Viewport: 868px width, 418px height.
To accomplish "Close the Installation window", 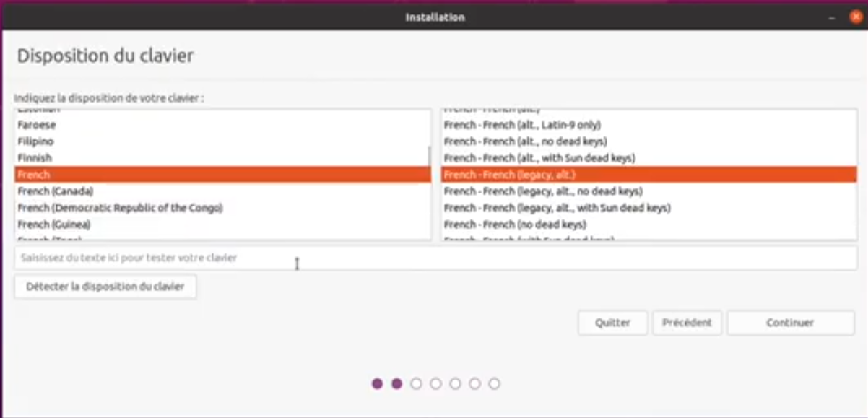I will 855,17.
